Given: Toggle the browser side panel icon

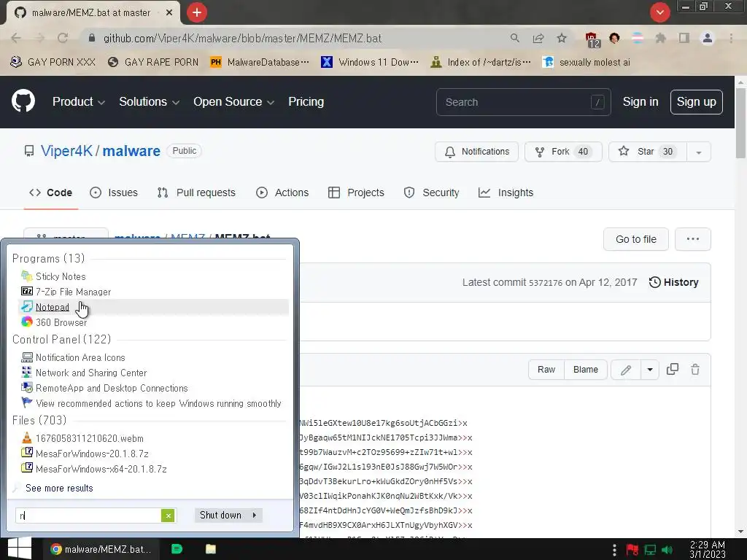Looking at the screenshot, I should [x=684, y=38].
